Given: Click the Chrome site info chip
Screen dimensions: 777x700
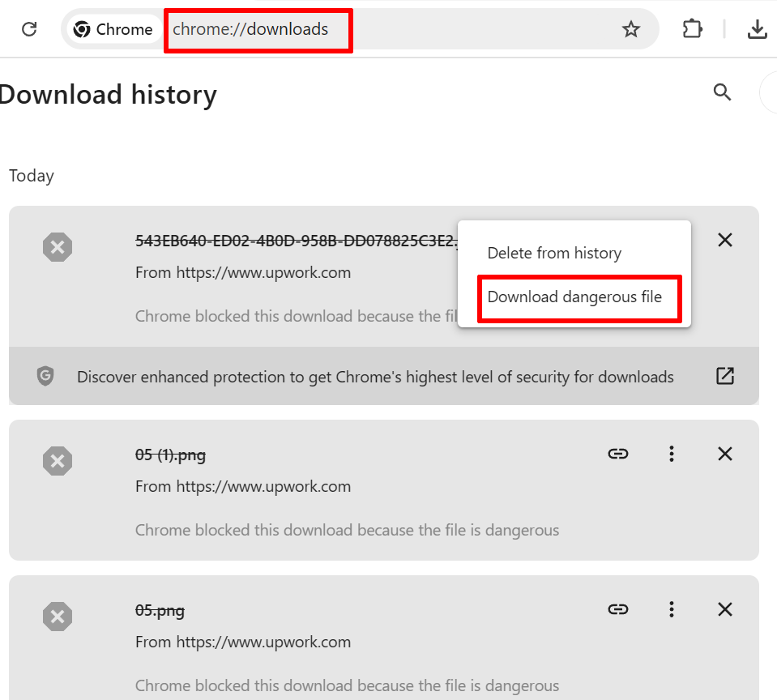Looking at the screenshot, I should pyautogui.click(x=113, y=30).
